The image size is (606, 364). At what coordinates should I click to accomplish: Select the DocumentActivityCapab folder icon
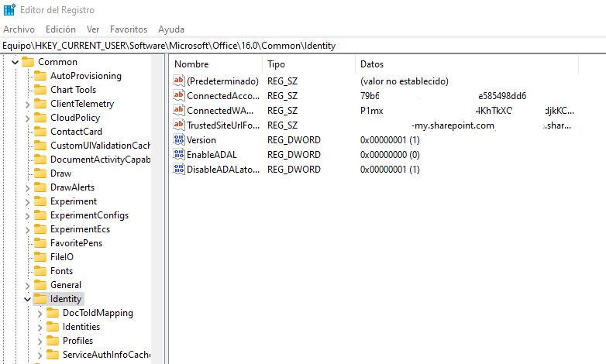[x=40, y=160]
